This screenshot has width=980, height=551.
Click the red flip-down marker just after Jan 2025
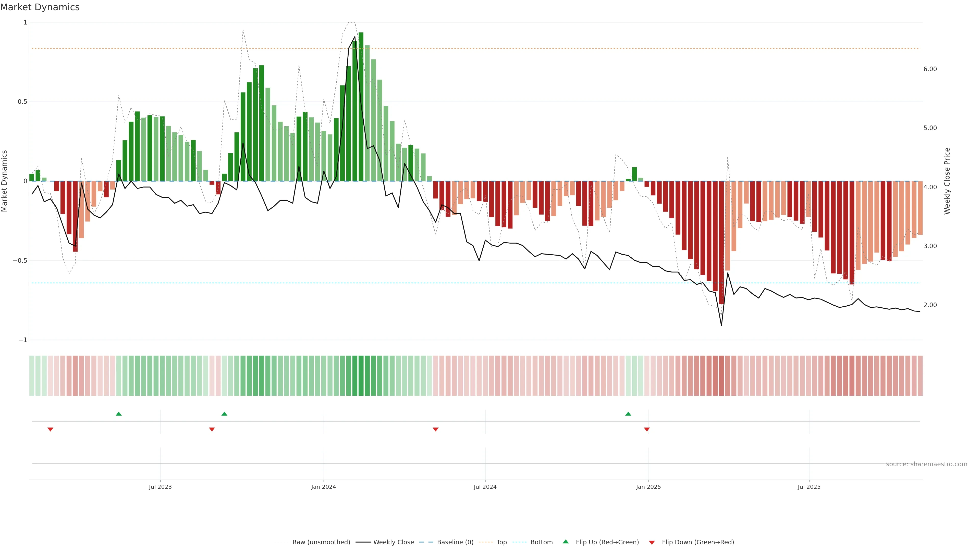tap(647, 429)
